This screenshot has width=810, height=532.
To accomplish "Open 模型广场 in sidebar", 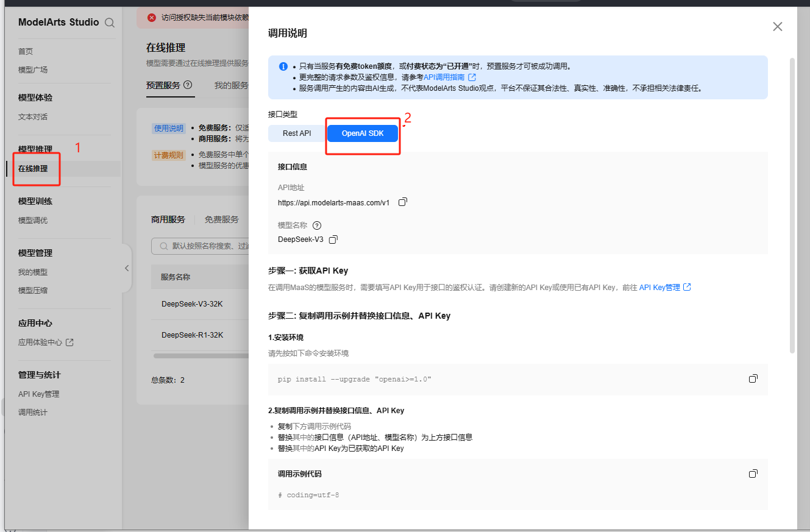I will 33,70.
